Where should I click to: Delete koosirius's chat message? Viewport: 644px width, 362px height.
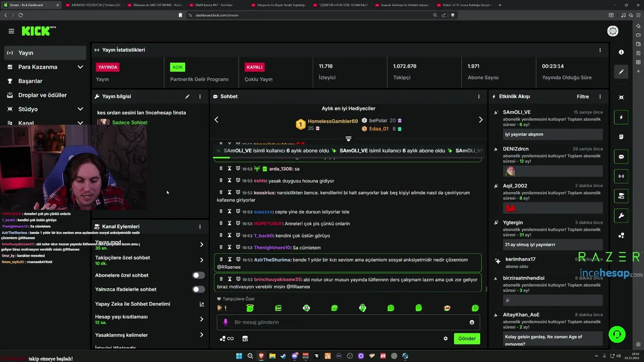(x=221, y=193)
